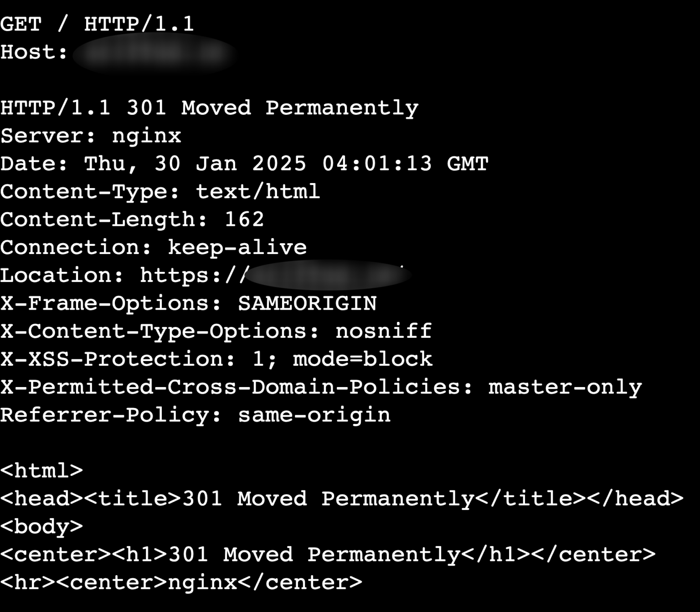Image resolution: width=700 pixels, height=612 pixels.
Task: Click the SAMEORIGIN X-Frame-Options value
Action: pyautogui.click(x=307, y=303)
